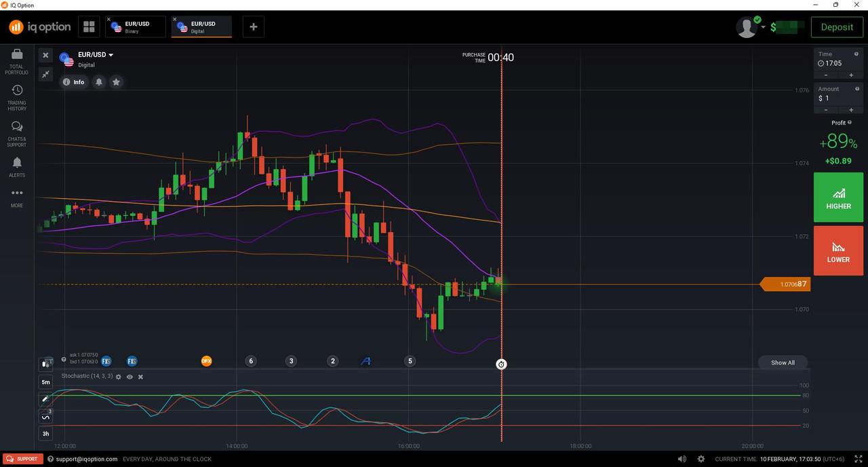Screen dimensions: 868x467
Task: Open the event marker labeled 5
Action: click(x=410, y=361)
